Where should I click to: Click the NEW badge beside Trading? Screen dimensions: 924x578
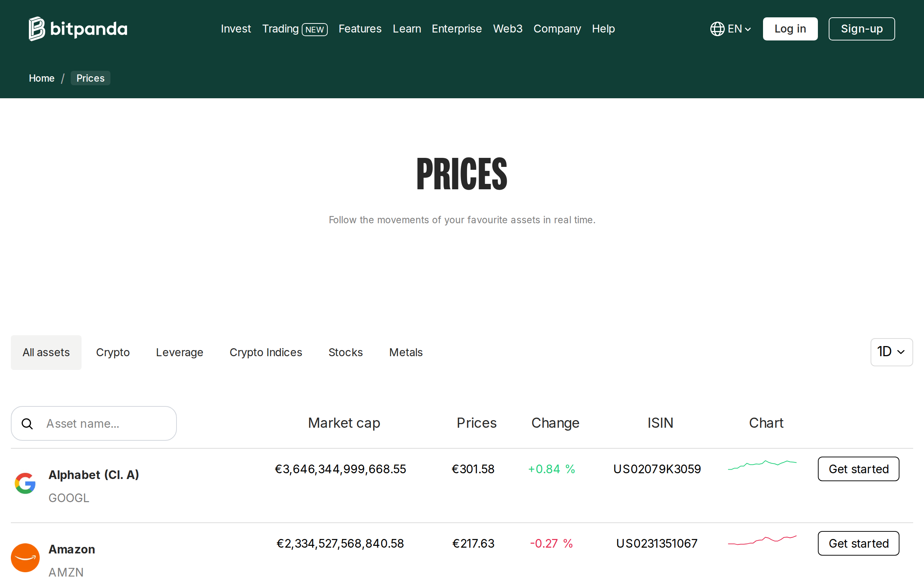[x=315, y=29]
